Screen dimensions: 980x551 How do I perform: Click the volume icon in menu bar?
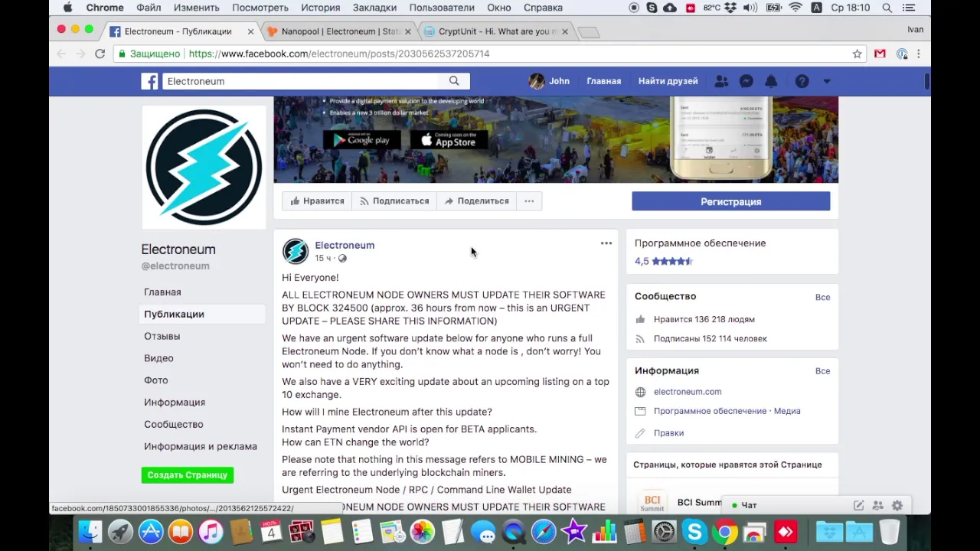(x=750, y=8)
